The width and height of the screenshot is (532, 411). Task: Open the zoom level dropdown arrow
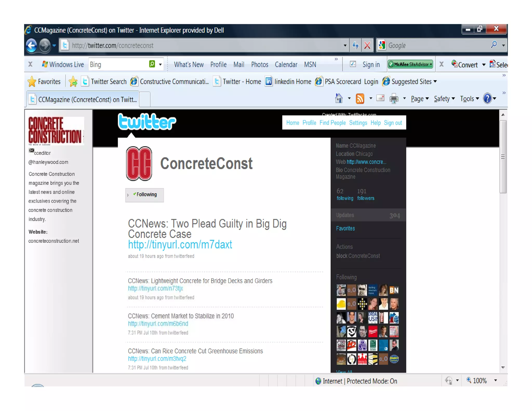coord(495,381)
